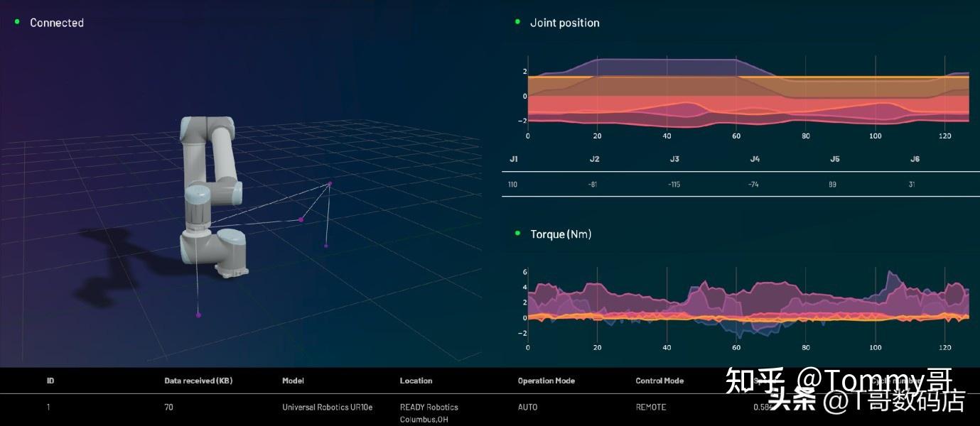Click the topmost path waypoint in the 3D scene
Viewport: 980px width, 426px height.
pyautogui.click(x=329, y=183)
